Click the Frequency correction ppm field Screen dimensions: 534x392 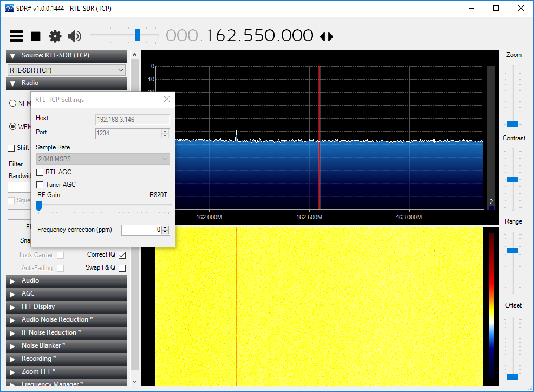(x=141, y=230)
